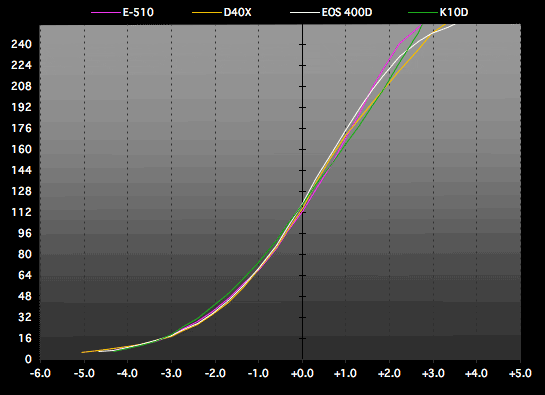Click the 16 y-axis label
This screenshot has height=395, width=545.
pos(25,338)
